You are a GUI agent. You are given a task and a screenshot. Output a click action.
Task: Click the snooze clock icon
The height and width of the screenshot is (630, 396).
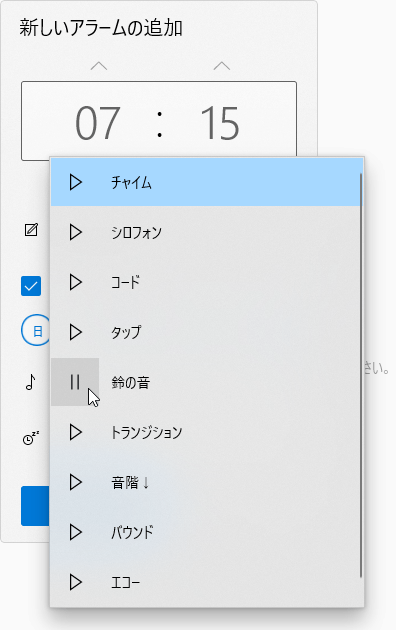[31, 438]
